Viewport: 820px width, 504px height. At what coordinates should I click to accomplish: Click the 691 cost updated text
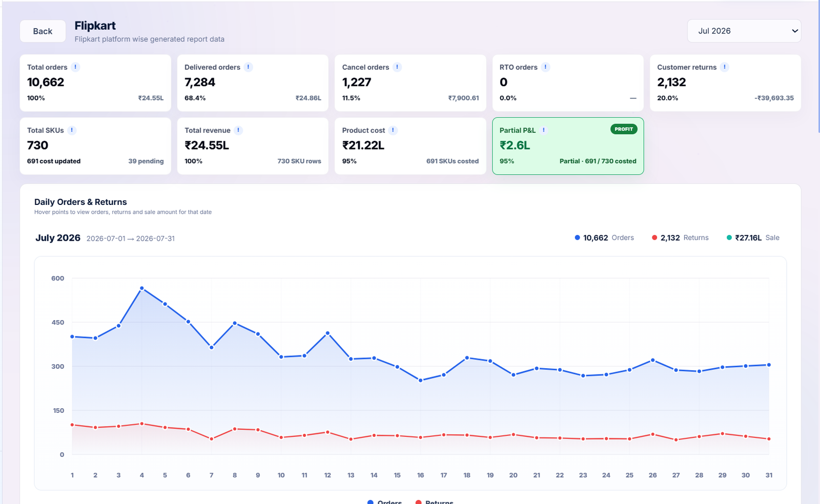tap(54, 161)
